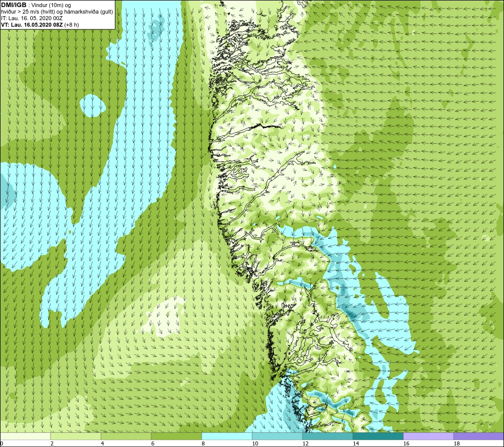Click the legend scale label "14"
504x447 pixels.
pyautogui.click(x=356, y=444)
